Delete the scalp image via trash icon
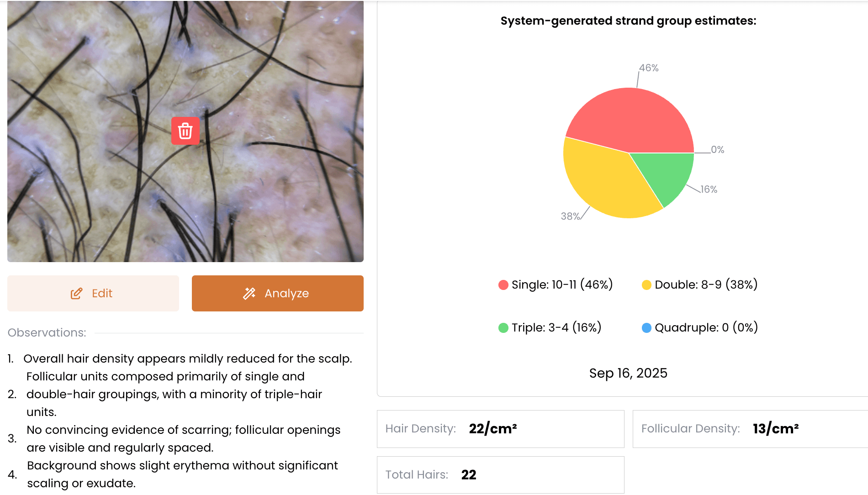The height and width of the screenshot is (495, 868). click(185, 131)
